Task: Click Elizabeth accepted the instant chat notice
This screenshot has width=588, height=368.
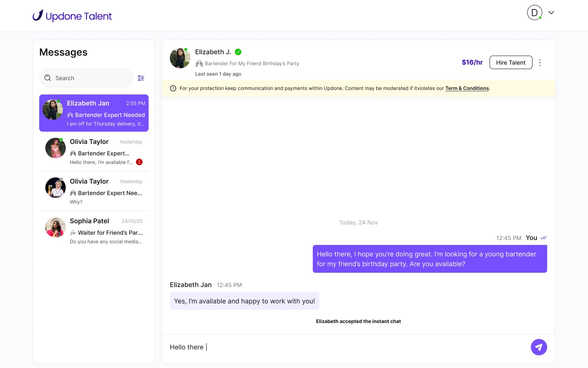Action: pyautogui.click(x=359, y=321)
